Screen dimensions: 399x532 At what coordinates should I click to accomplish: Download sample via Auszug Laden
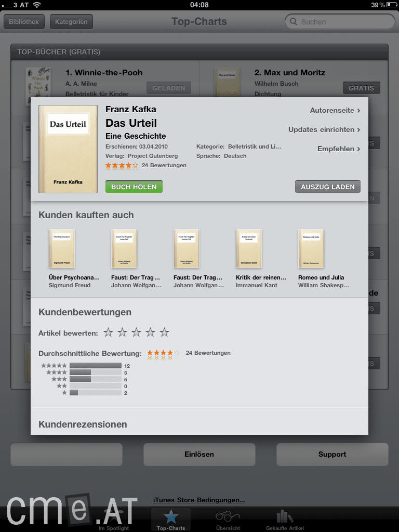tap(328, 187)
